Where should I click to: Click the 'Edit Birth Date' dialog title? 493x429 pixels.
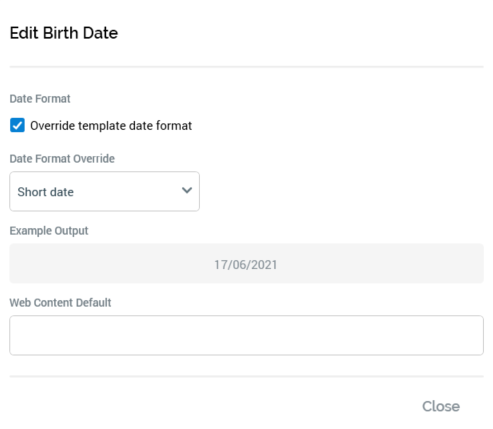64,33
